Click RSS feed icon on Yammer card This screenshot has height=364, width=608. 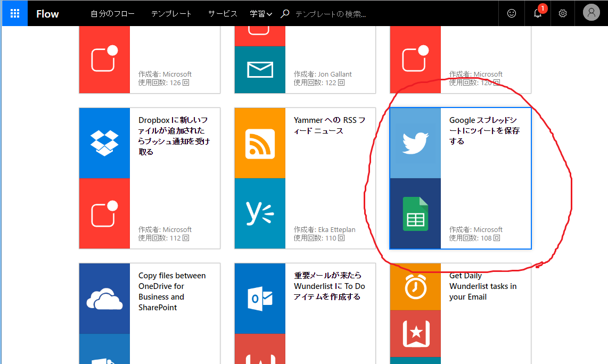[x=260, y=143]
